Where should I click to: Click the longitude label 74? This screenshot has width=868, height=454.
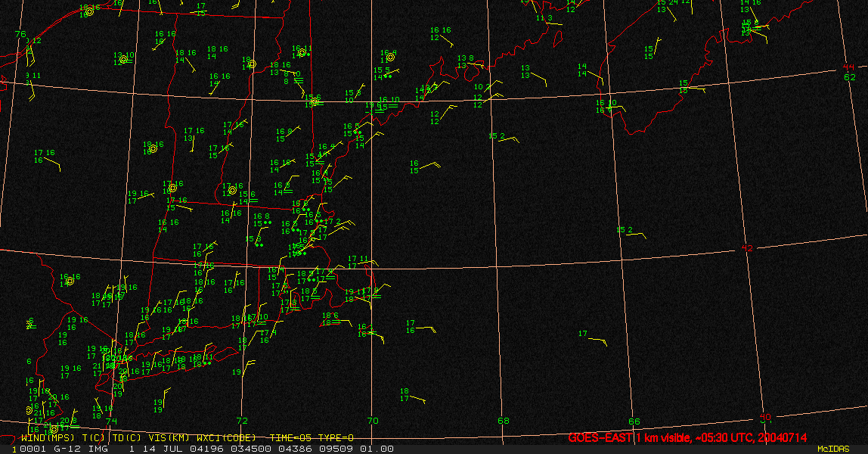coord(111,421)
